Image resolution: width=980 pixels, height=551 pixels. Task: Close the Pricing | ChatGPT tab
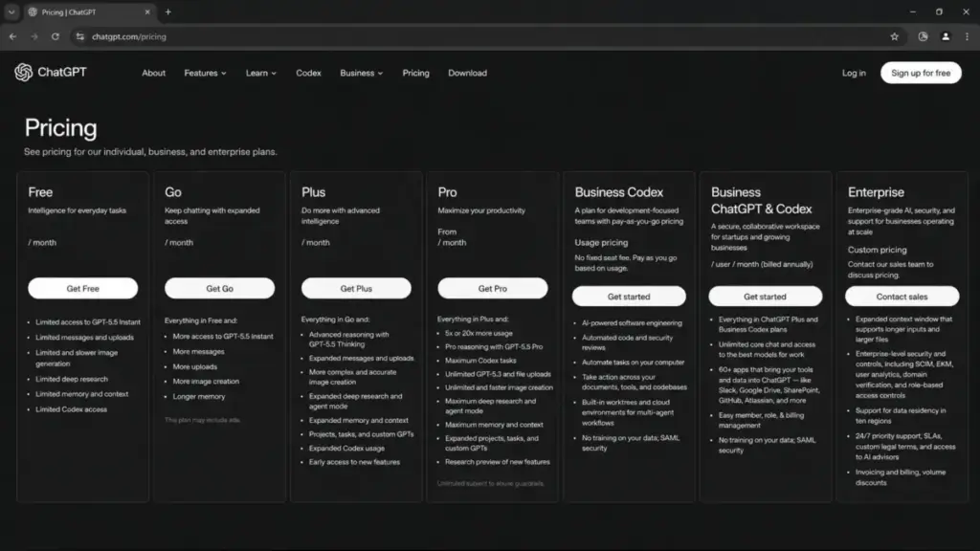coord(147,11)
